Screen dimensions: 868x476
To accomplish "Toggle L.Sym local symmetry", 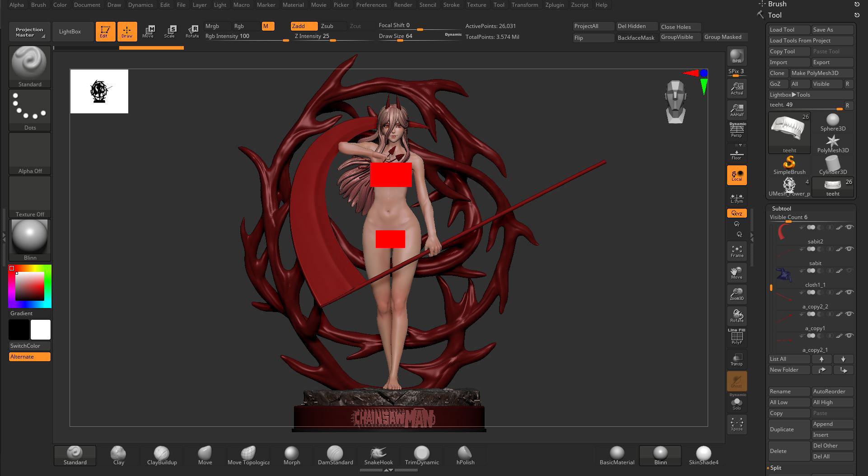I will [x=737, y=198].
